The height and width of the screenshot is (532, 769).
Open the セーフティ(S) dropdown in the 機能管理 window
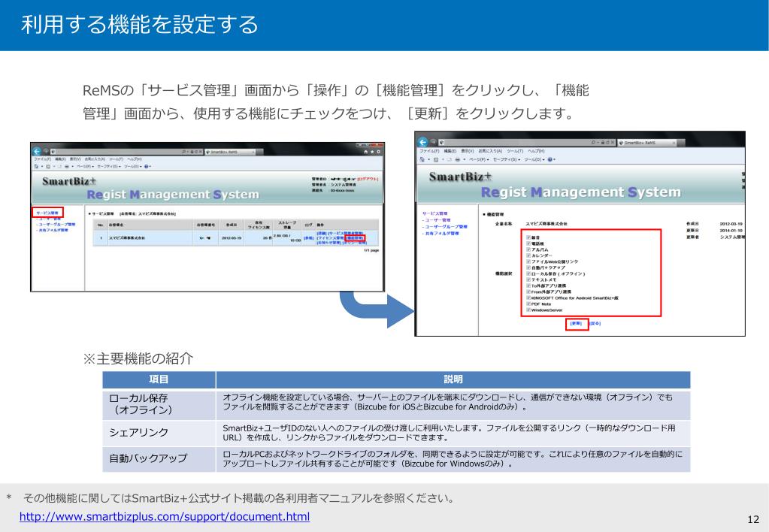click(507, 159)
